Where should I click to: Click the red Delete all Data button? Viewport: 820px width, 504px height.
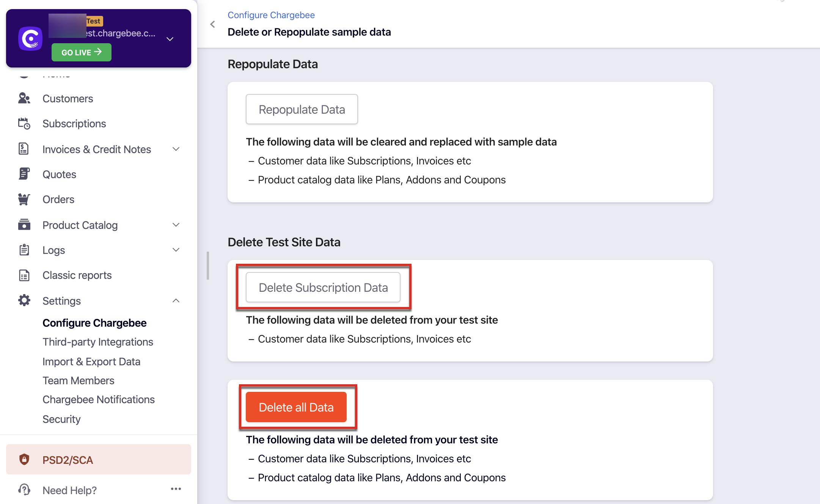[x=296, y=407]
